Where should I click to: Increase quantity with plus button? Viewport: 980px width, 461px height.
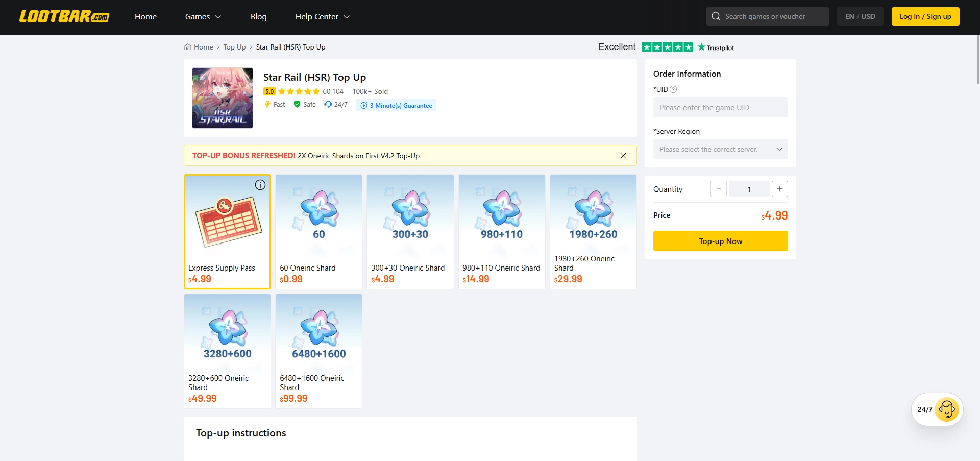[780, 189]
